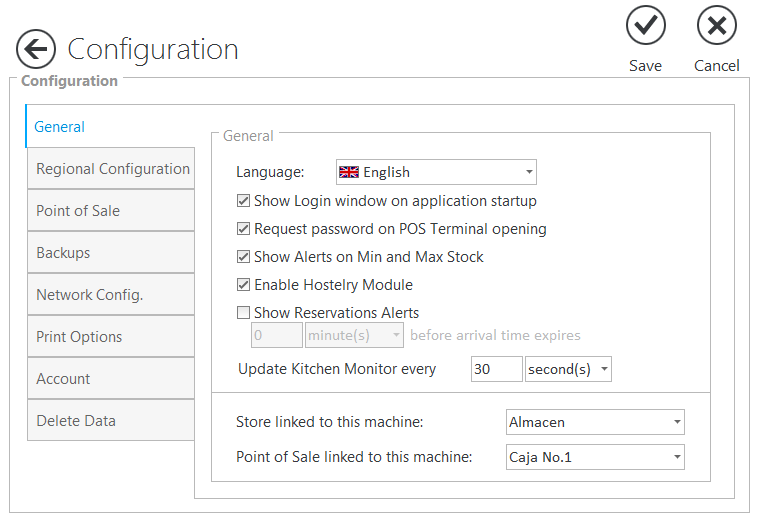Select the General tab
This screenshot has width=758, height=522.
110,127
